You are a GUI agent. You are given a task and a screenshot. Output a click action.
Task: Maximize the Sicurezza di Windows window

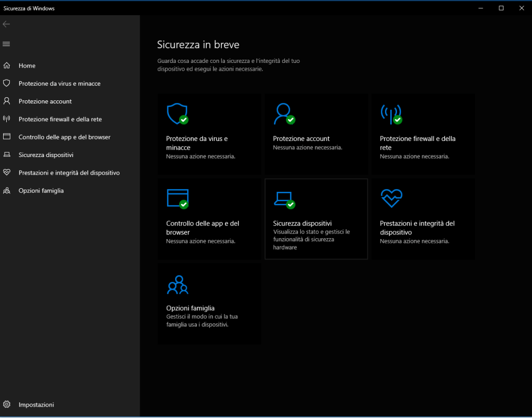coord(501,8)
